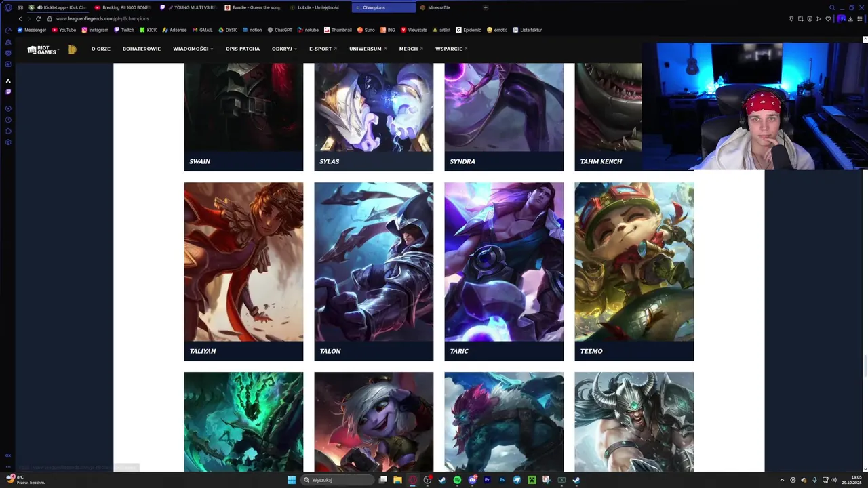The height and width of the screenshot is (488, 868).
Task: Click the purple profile icon in toolbar
Action: click(842, 18)
